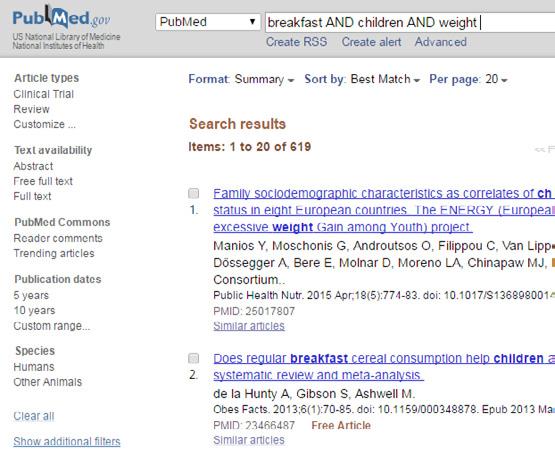Select the Humans species filter

[34, 367]
